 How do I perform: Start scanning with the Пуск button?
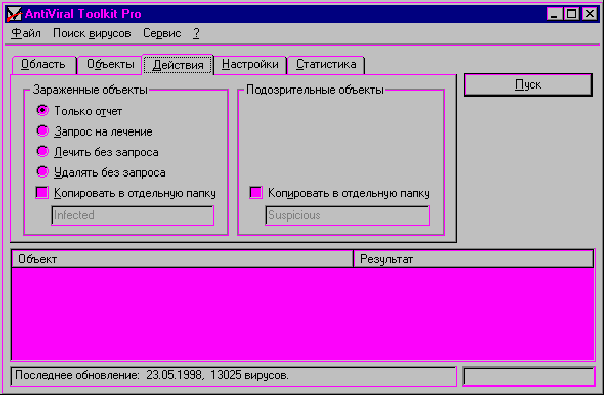coord(528,85)
